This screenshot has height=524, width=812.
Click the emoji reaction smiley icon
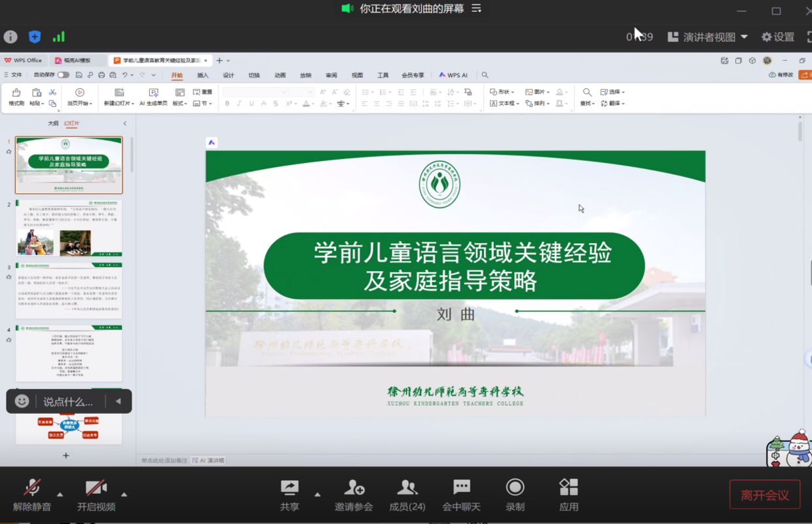[x=22, y=402]
